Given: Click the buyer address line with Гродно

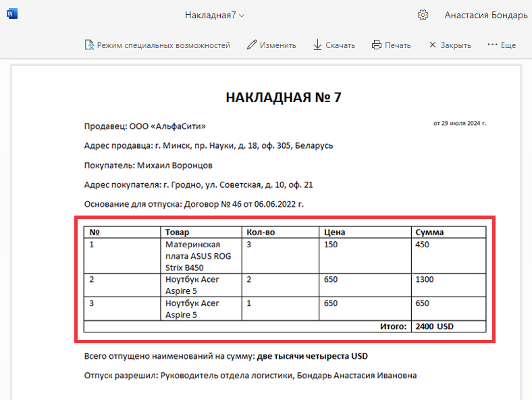Looking at the screenshot, I should tap(198, 184).
